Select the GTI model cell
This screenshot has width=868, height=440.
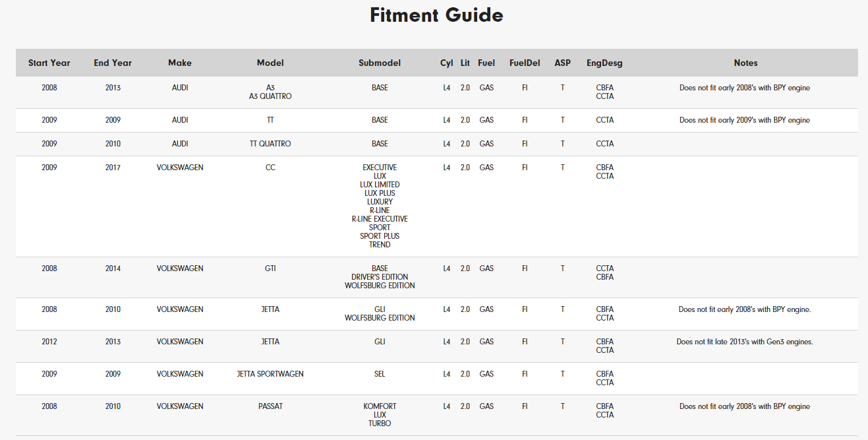(x=270, y=268)
